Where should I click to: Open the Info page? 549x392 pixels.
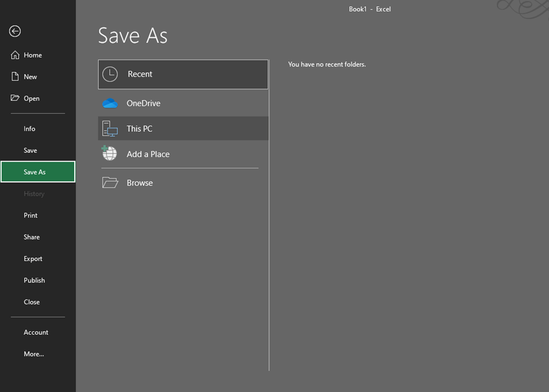point(29,129)
